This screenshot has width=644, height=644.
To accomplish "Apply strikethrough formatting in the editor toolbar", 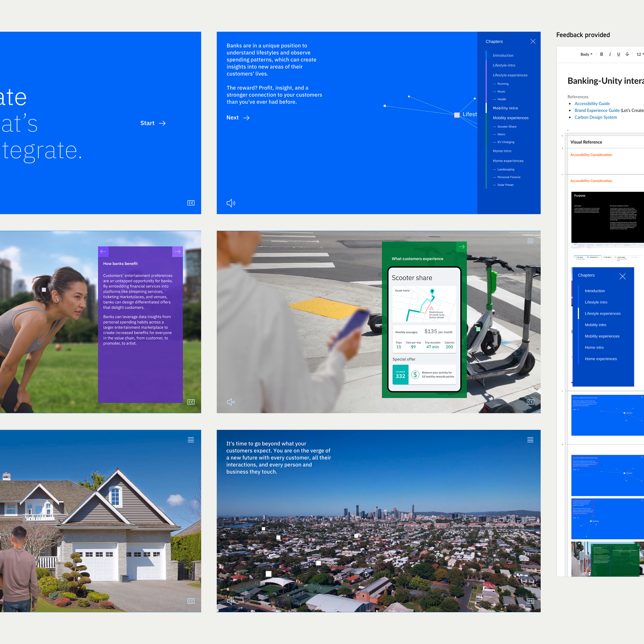I will (627, 54).
